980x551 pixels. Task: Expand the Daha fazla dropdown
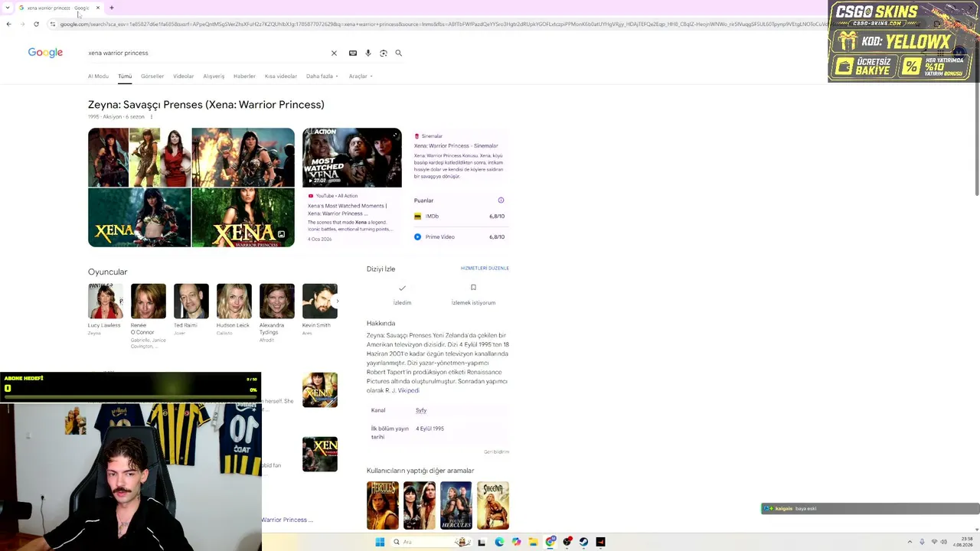[x=322, y=77]
